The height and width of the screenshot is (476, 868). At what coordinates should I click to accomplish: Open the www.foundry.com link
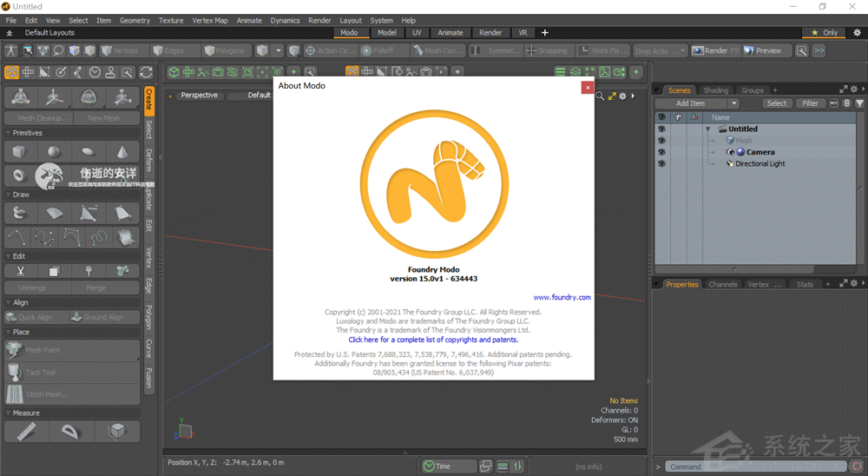[x=562, y=298]
